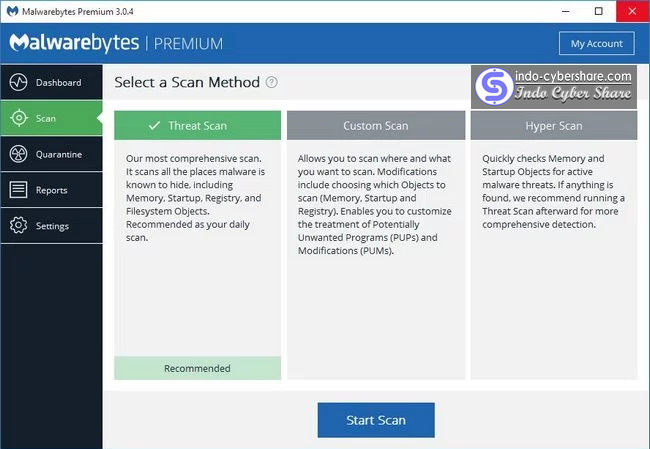650x449 pixels.
Task: Select the Scan sidebar item
Action: click(x=51, y=118)
